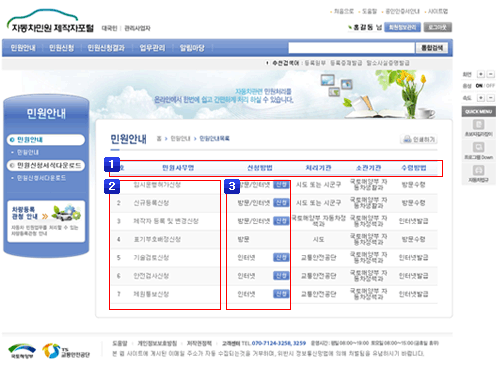Open the footer 개인정보보호방침 link

tap(157, 343)
